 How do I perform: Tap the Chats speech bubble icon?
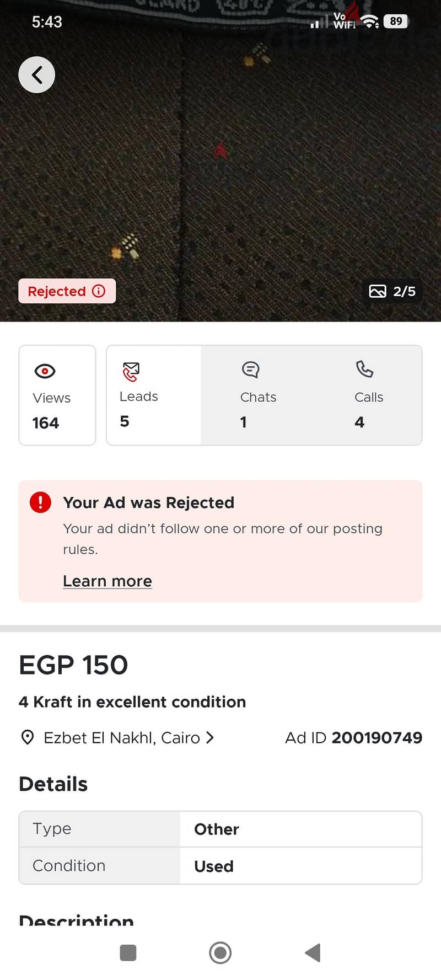250,369
